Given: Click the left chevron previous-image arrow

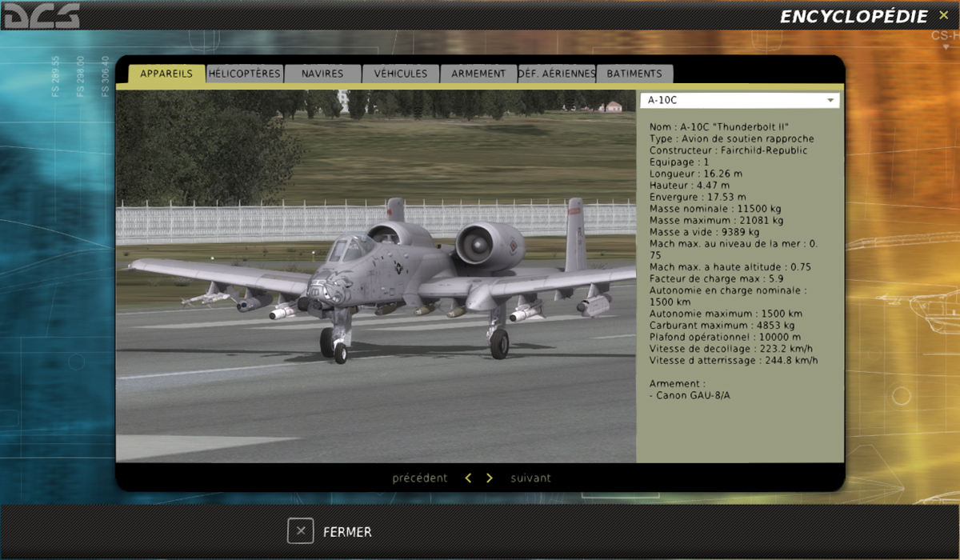Looking at the screenshot, I should pyautogui.click(x=468, y=478).
